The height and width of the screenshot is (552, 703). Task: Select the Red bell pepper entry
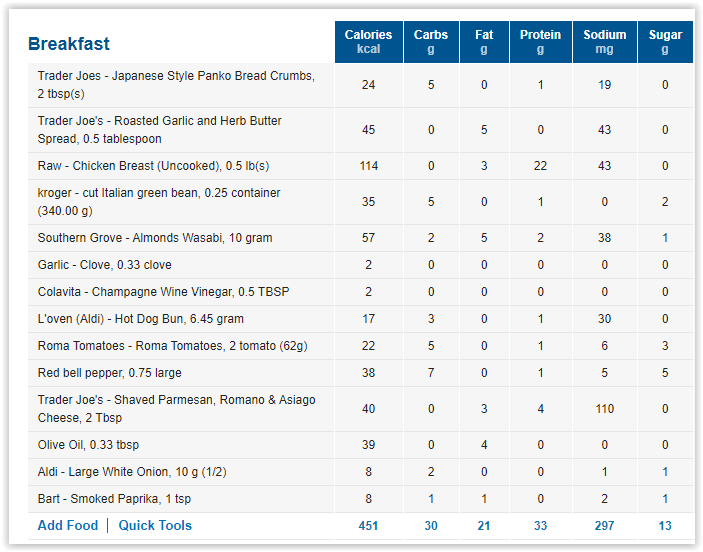(x=109, y=373)
